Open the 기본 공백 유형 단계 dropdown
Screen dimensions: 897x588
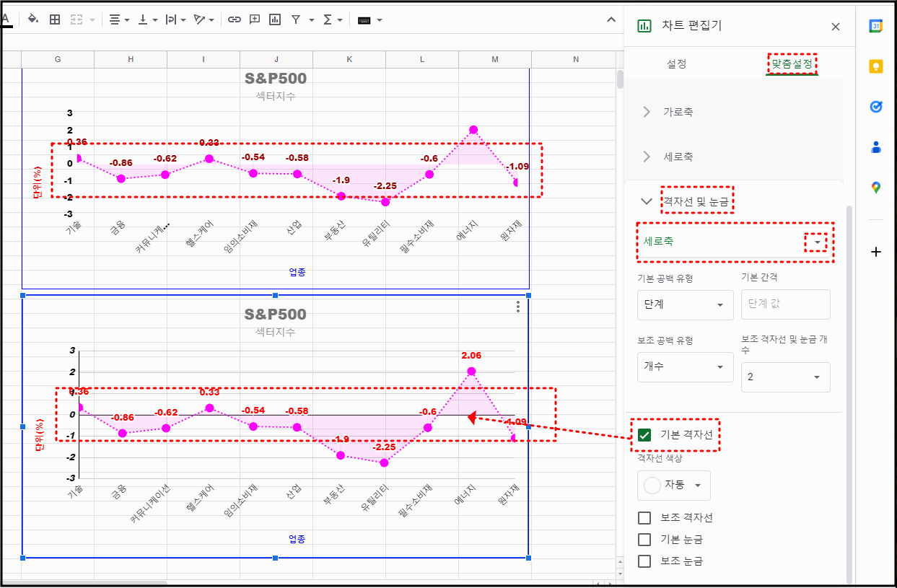point(686,305)
